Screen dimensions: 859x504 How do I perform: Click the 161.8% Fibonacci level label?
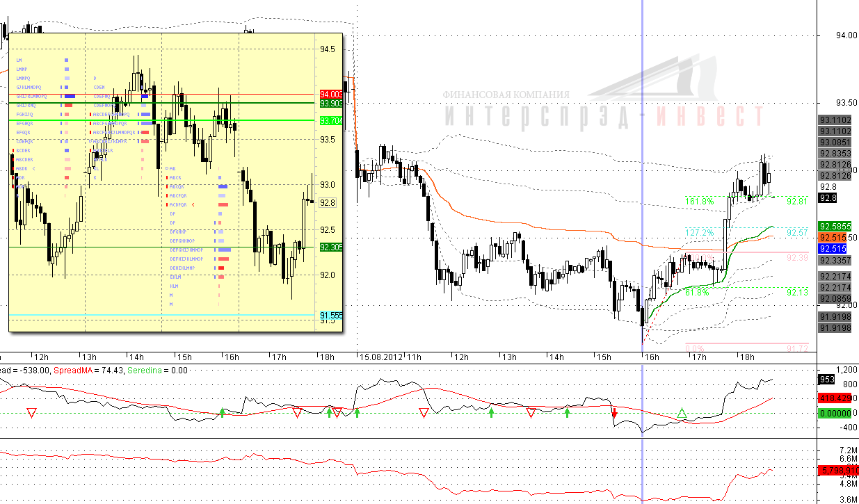pos(698,202)
